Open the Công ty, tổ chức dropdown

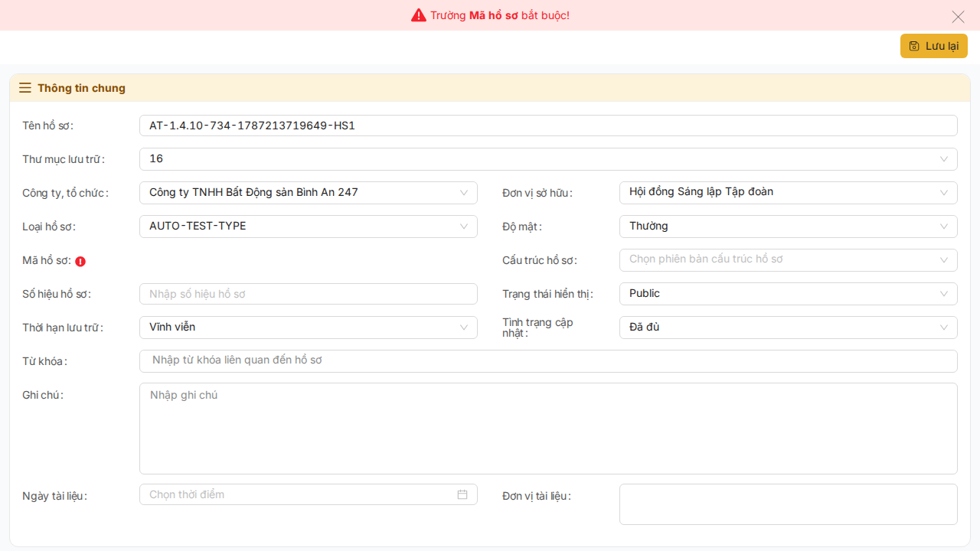point(309,193)
